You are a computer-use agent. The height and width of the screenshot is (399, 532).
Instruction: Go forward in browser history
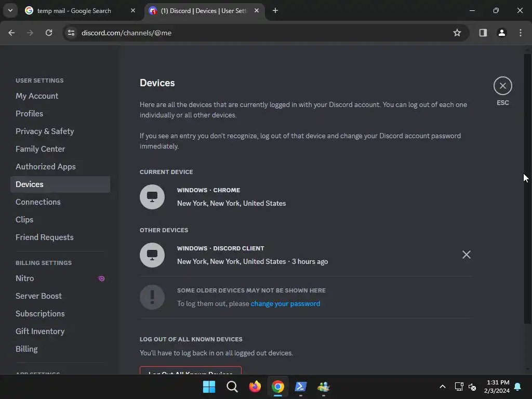click(30, 33)
